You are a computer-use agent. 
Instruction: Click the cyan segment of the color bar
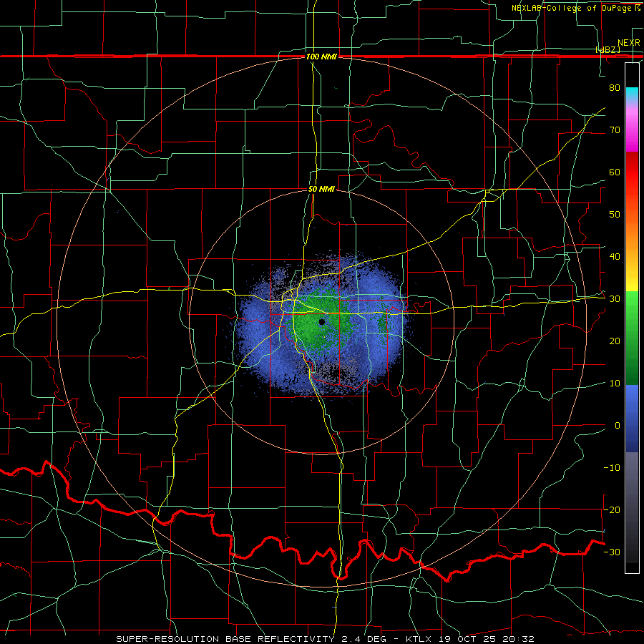coord(632,94)
